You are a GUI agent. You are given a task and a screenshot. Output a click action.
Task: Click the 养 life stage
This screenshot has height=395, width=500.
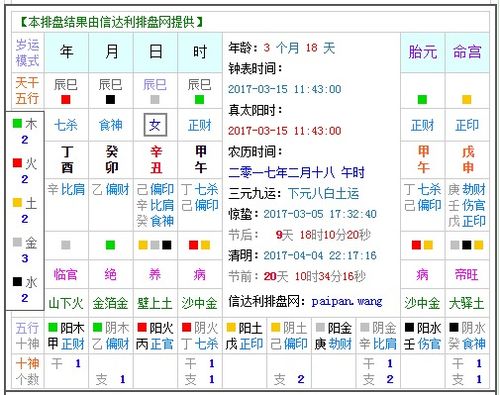pos(155,275)
